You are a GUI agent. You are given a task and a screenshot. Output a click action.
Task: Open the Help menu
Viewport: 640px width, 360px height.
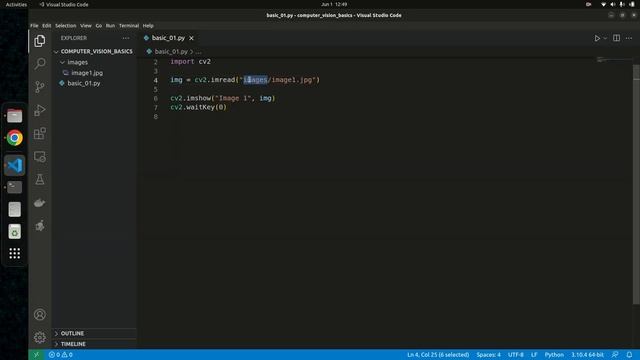148,25
